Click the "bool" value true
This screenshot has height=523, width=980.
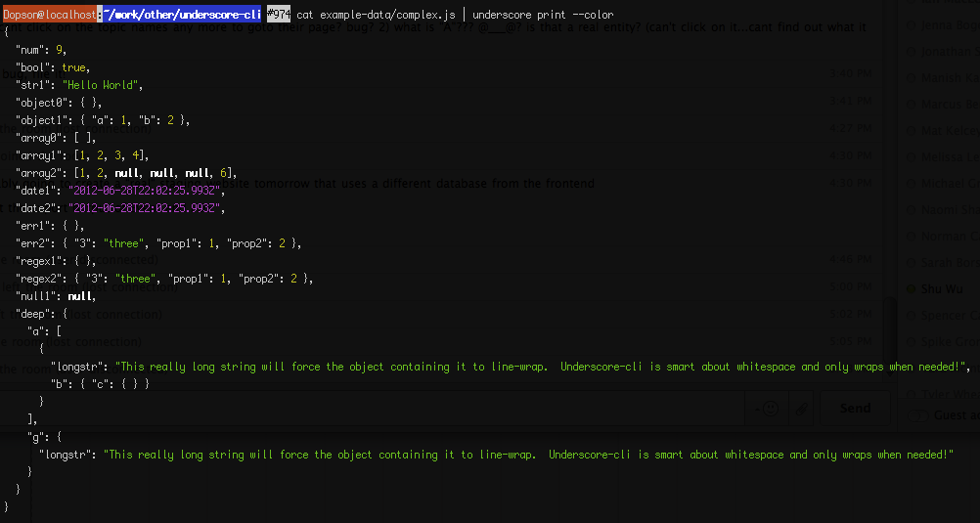click(x=73, y=67)
